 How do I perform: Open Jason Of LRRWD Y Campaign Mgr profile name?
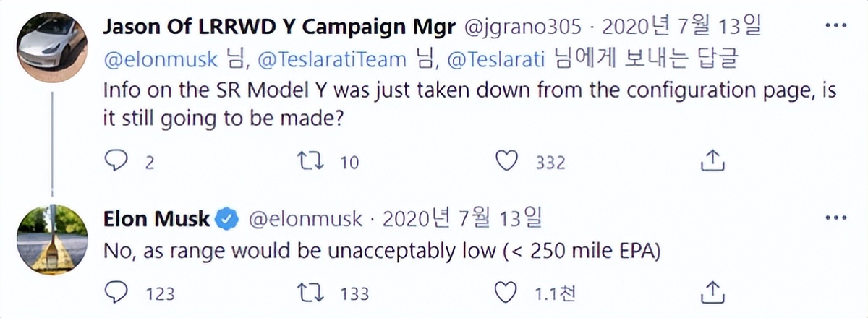[279, 28]
